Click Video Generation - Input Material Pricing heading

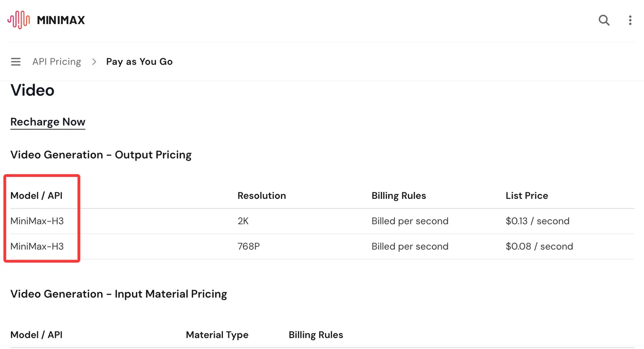[119, 294]
